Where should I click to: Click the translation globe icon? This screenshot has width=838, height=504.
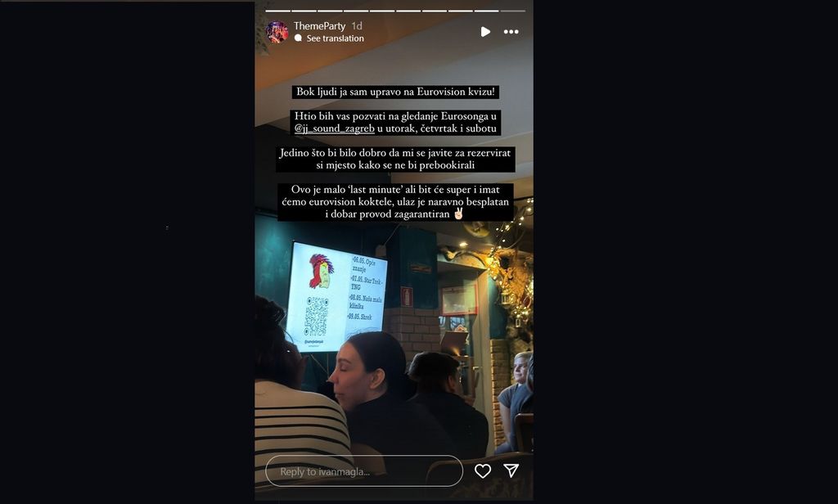(298, 38)
